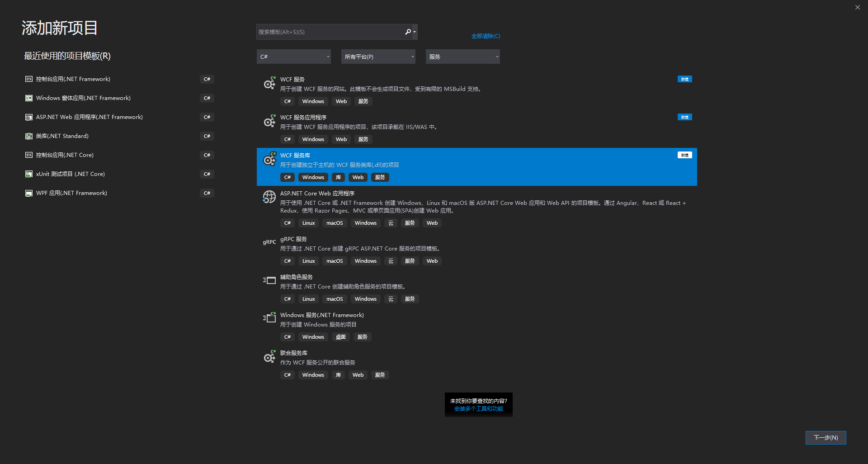Click the 服务 tag under 辅助角色服务
This screenshot has width=868, height=464.
[410, 299]
